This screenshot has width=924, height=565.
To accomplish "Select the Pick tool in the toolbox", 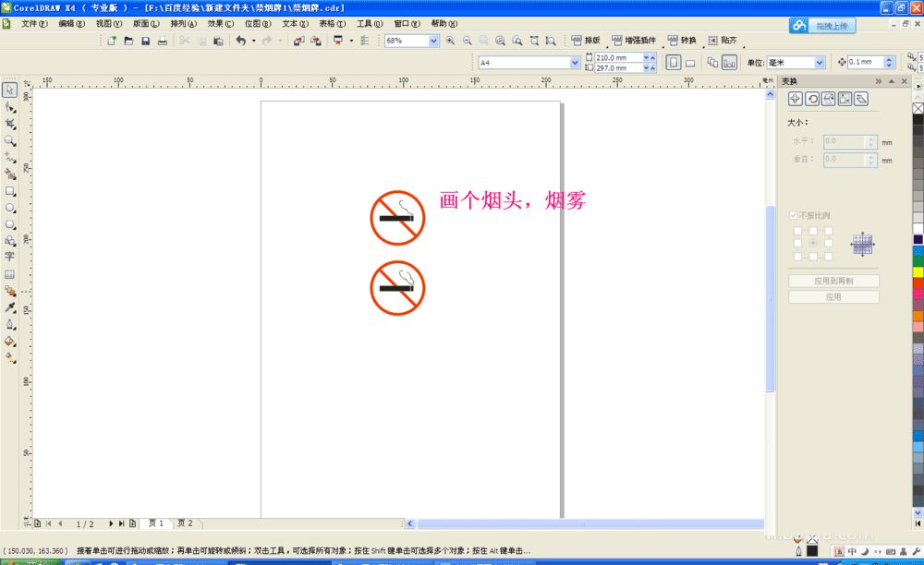I will tap(9, 89).
